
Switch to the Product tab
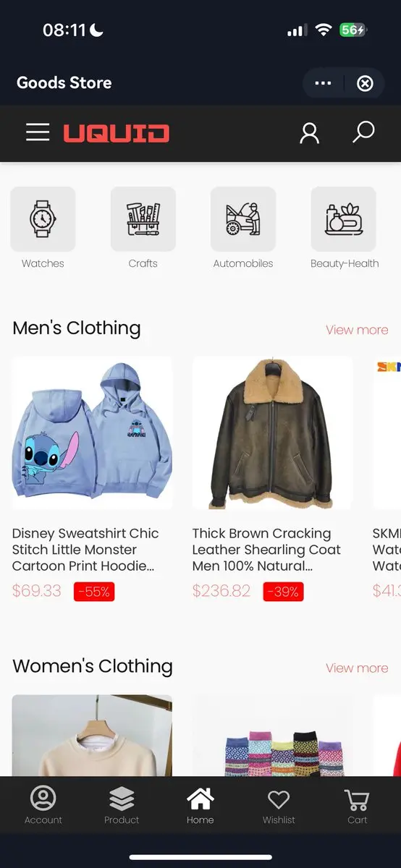click(x=122, y=805)
